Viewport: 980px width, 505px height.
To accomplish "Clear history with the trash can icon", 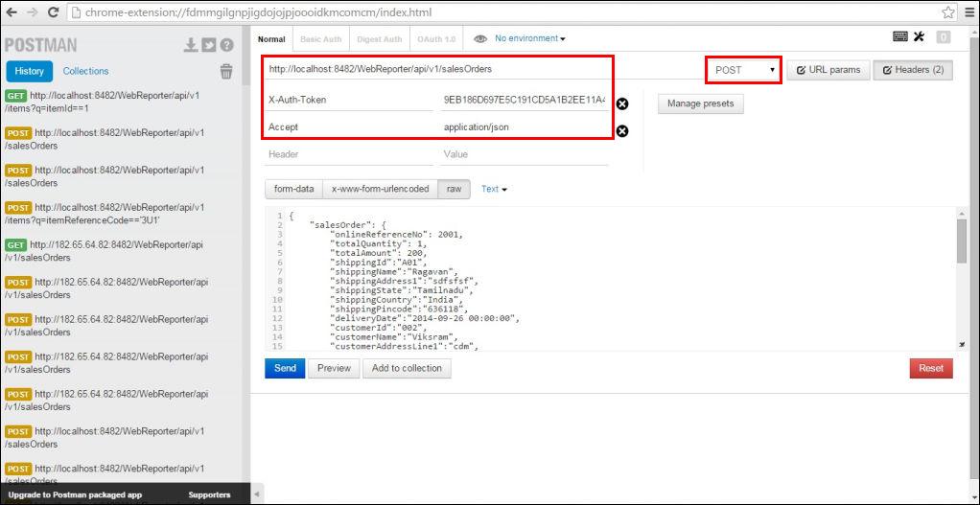I will point(226,71).
